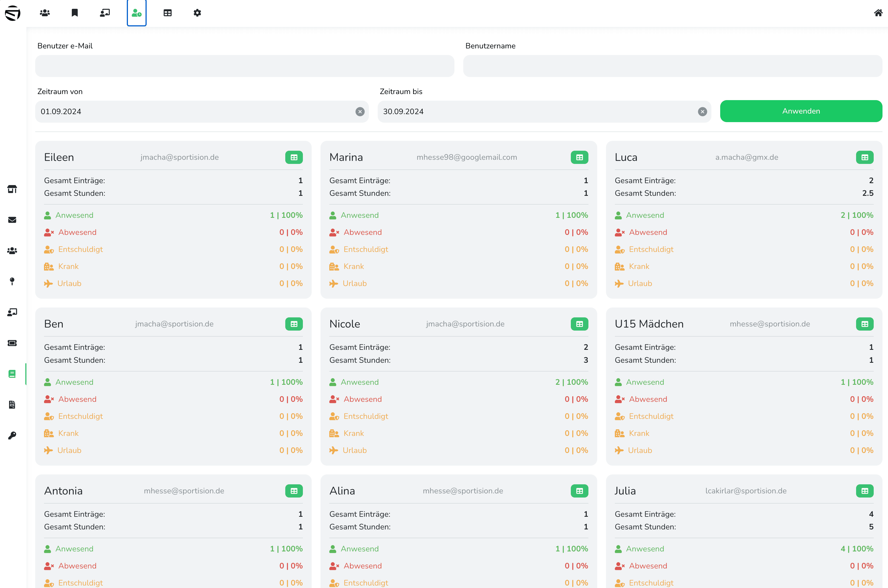Open the ticket icon in left sidebar
This screenshot has height=588, width=888.
point(12,343)
